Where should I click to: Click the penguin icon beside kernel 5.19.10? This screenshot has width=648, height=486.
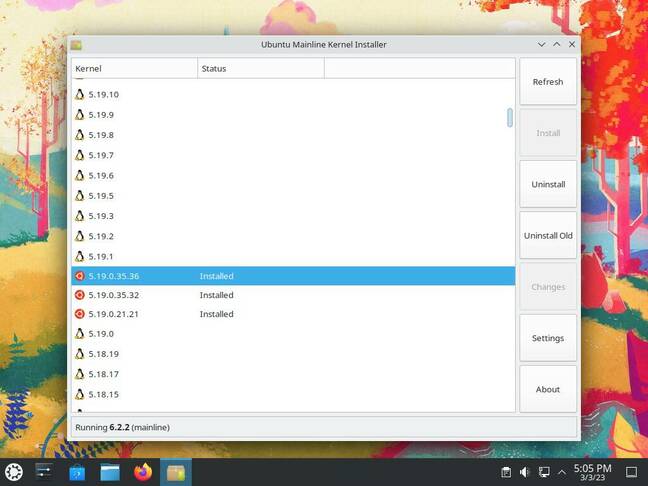80,95
